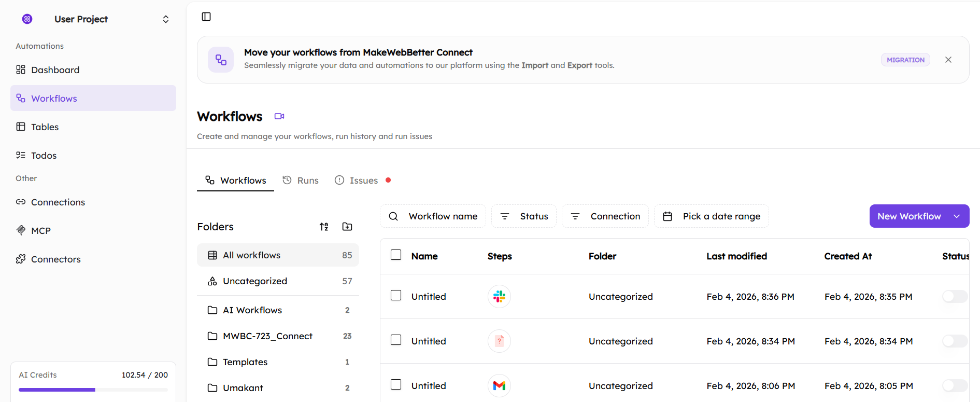
Task: Enable the status toggle for first workflow
Action: (954, 297)
